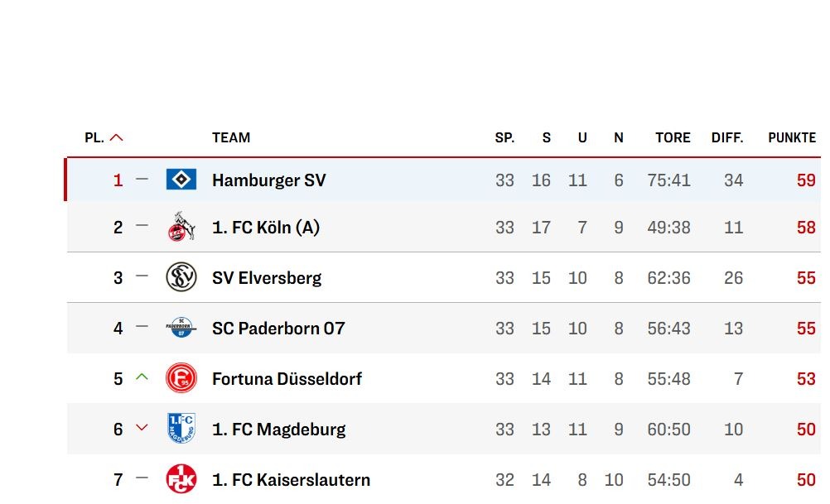Click the red down-arrow next to position 6
Image resolution: width=830 pixels, height=504 pixels.
click(142, 427)
